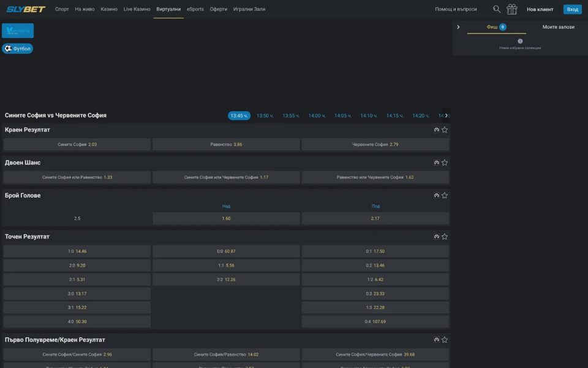Open stats icon for Двоен Шанс
Screen dimensions: 588x368
tap(437, 163)
